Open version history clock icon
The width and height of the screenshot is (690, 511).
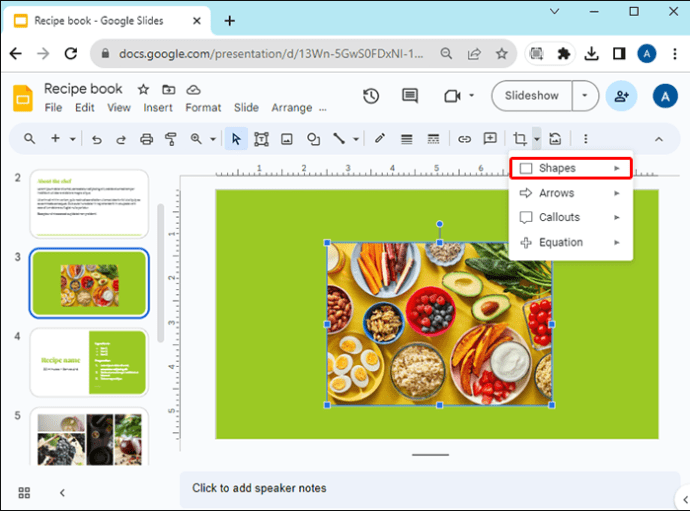point(371,96)
